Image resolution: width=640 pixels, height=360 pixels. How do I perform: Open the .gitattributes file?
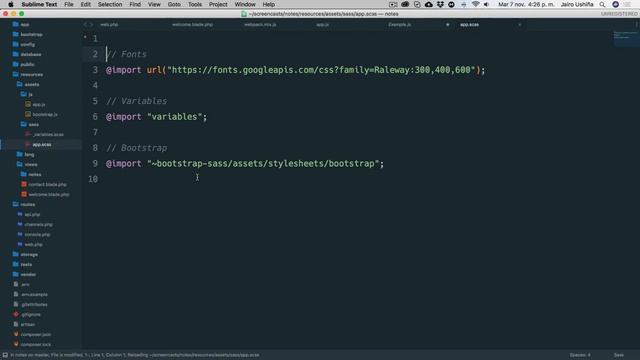coord(34,304)
